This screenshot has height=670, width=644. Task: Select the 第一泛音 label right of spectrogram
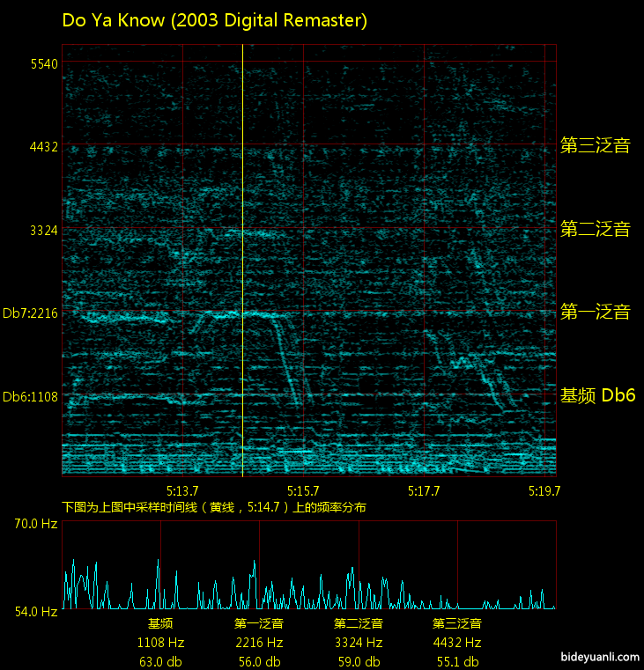click(596, 312)
